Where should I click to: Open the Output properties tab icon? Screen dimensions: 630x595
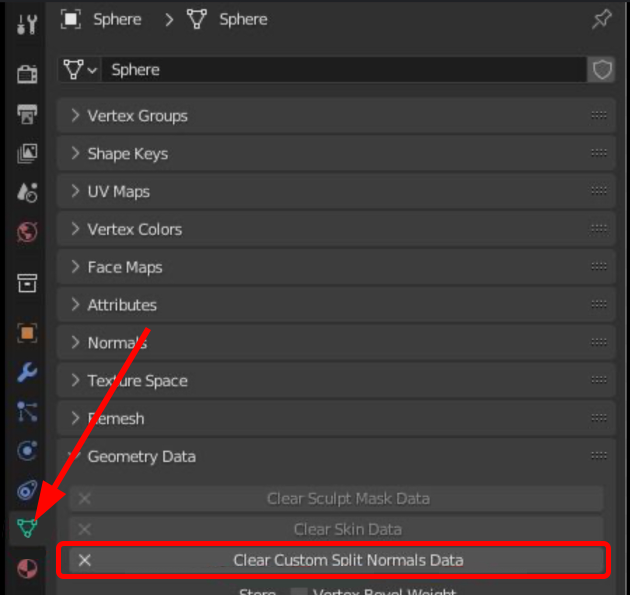27,113
